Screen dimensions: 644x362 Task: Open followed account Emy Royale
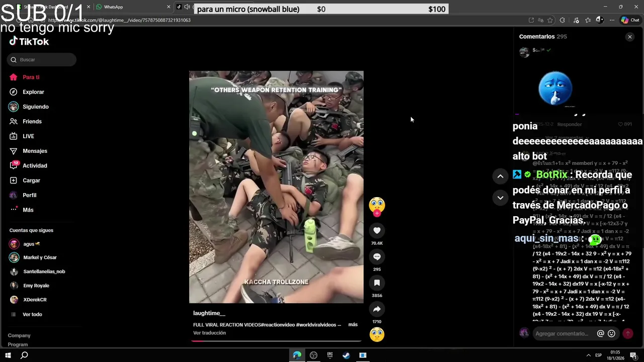(x=29, y=286)
